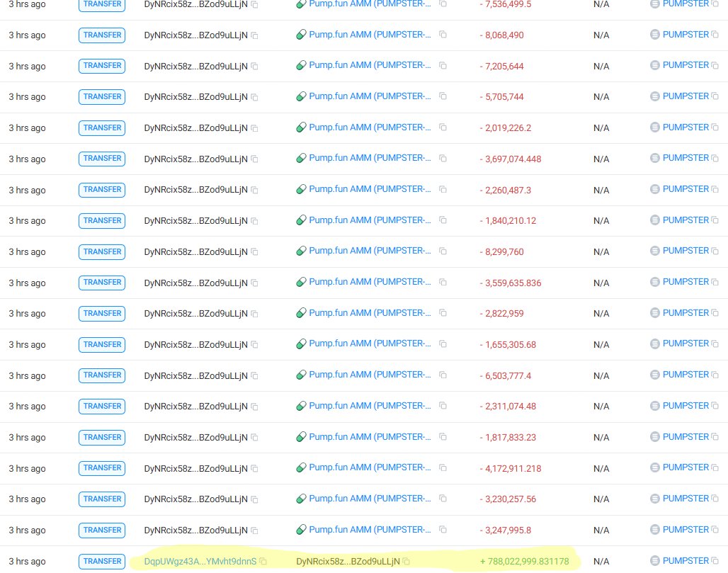Viewport: 728px width, 573px height.
Task: Open the PUMPSTER link in the last row
Action: pos(685,560)
